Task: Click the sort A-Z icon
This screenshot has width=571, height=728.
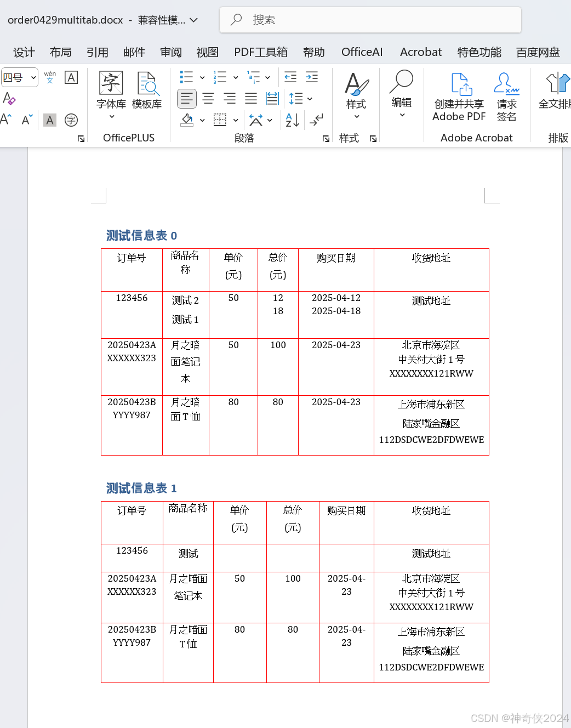Action: [292, 120]
